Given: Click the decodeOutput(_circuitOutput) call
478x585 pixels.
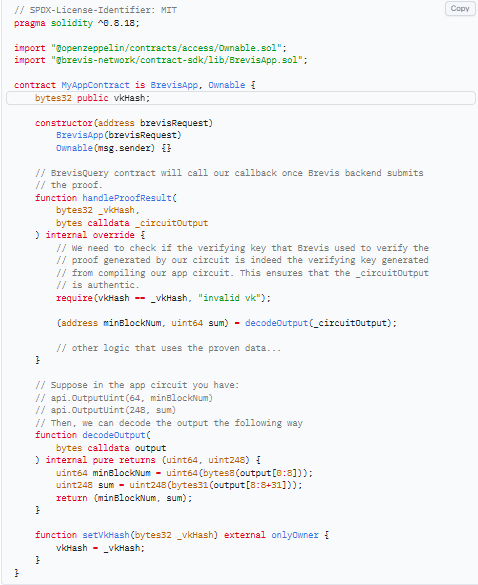Looking at the screenshot, I should [x=318, y=323].
